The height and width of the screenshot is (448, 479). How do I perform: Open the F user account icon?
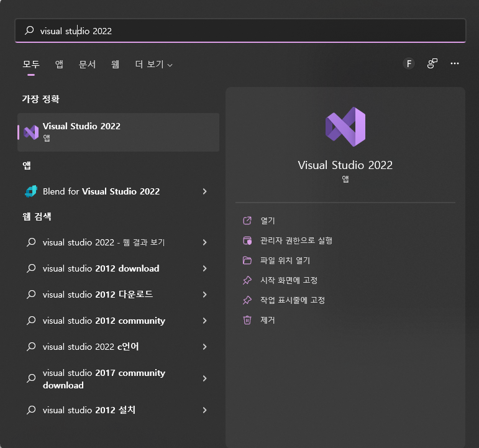(x=408, y=63)
